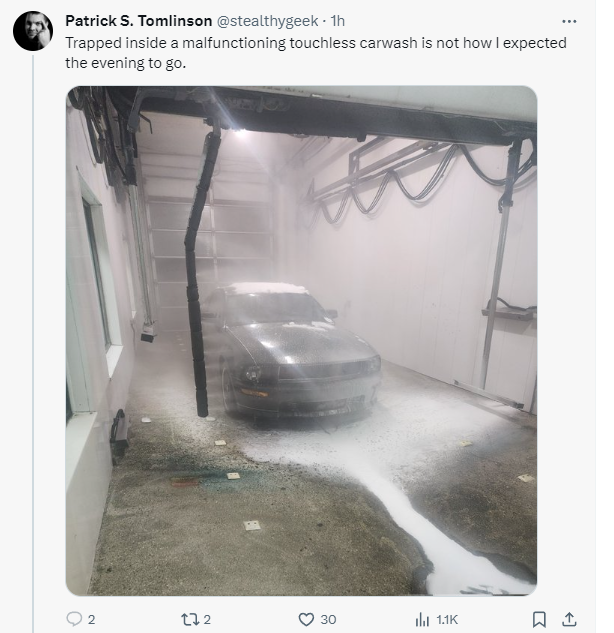Click the 1h timestamp
614x633 pixels.
click(x=338, y=20)
